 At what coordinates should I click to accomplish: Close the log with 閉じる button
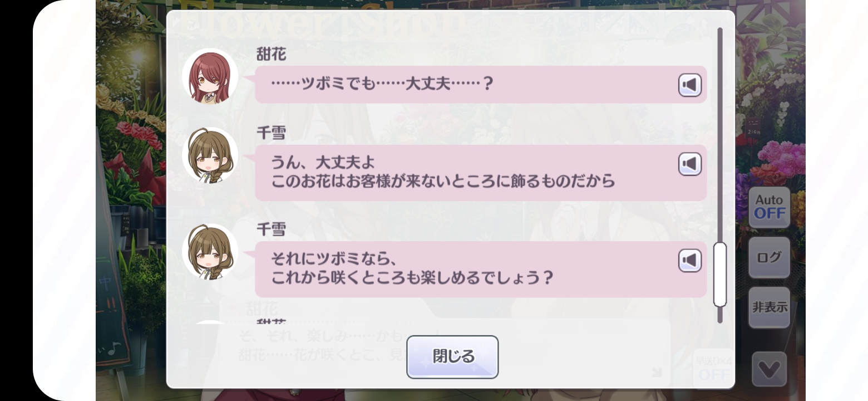click(x=452, y=357)
